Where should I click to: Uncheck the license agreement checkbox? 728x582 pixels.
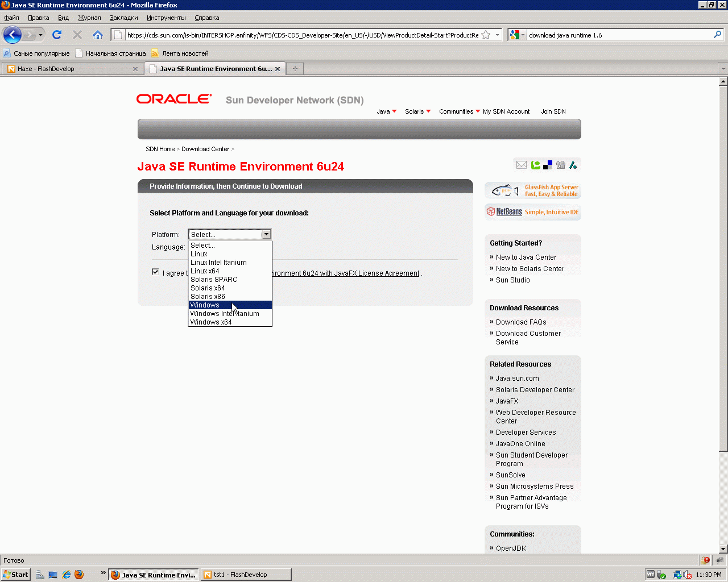click(155, 272)
